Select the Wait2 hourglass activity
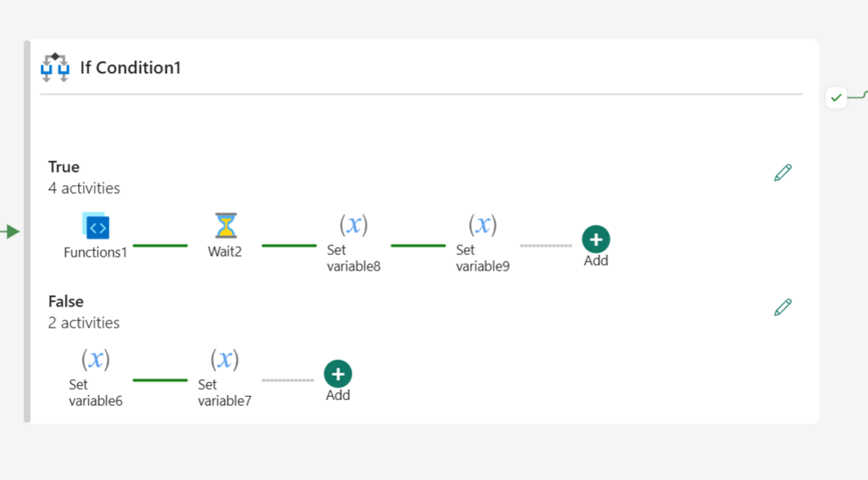Image resolution: width=868 pixels, height=480 pixels. (x=226, y=226)
